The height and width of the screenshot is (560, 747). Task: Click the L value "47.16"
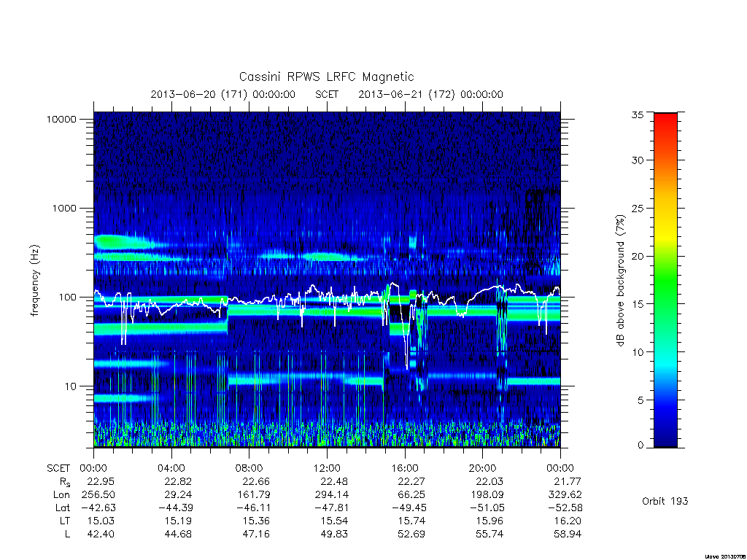click(x=256, y=534)
